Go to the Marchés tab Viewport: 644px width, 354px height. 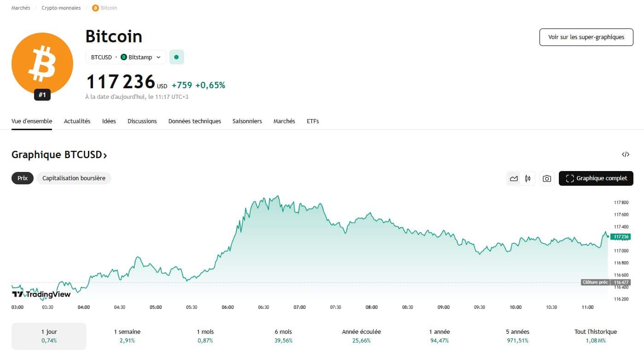(x=284, y=121)
